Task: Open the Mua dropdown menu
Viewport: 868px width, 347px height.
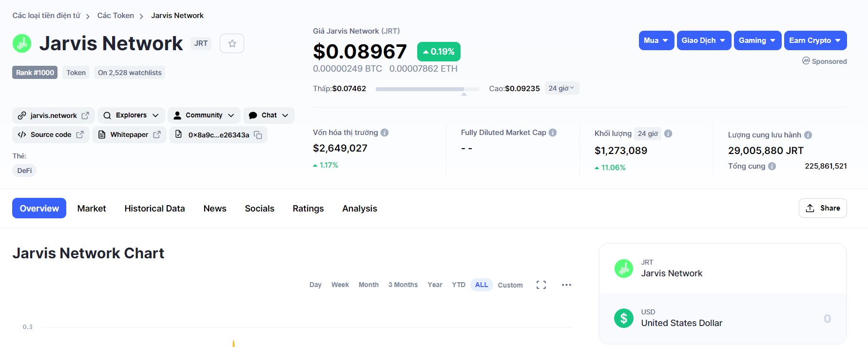Action: click(656, 40)
